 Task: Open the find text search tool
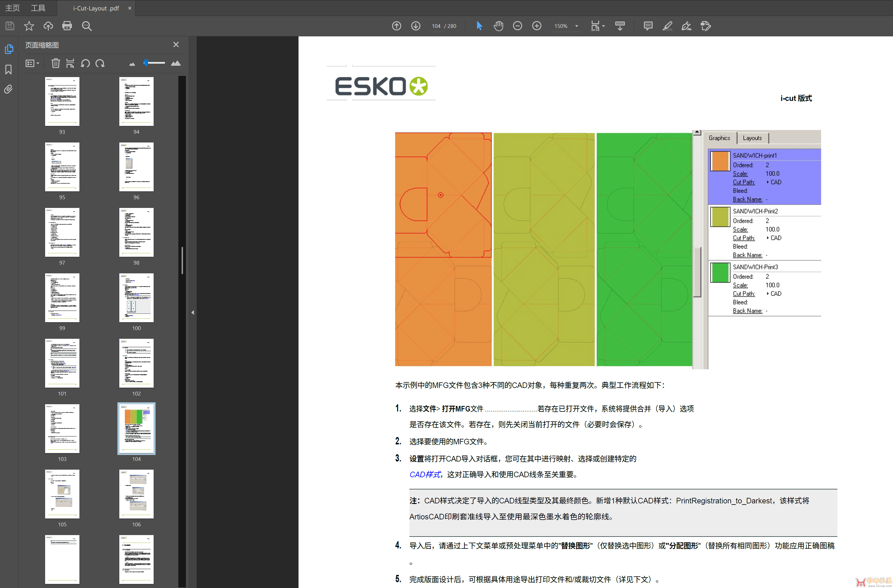[87, 26]
